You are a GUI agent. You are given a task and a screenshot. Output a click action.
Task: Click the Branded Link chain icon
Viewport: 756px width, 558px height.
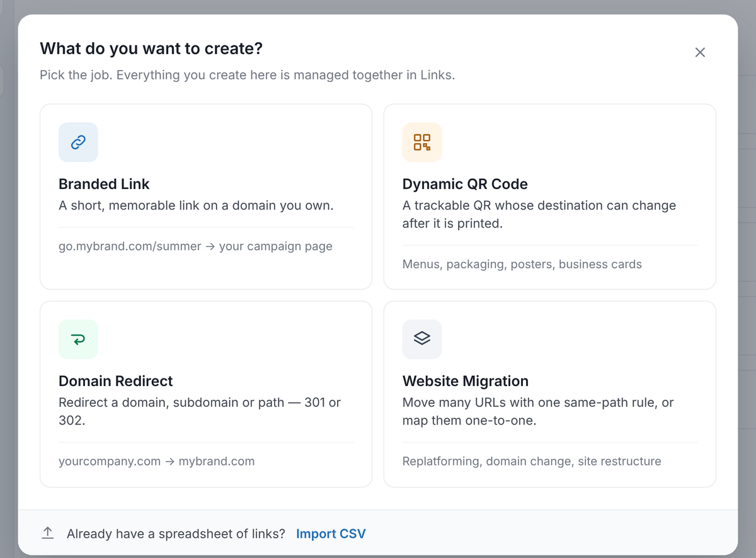click(x=78, y=142)
